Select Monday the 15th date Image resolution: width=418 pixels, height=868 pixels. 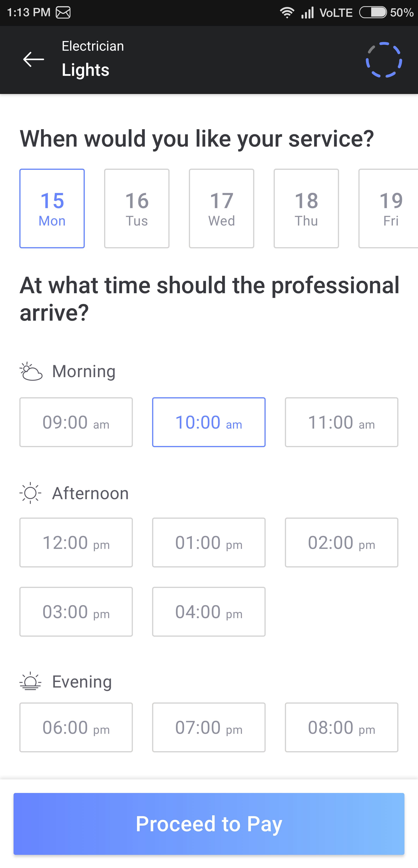[x=52, y=208]
